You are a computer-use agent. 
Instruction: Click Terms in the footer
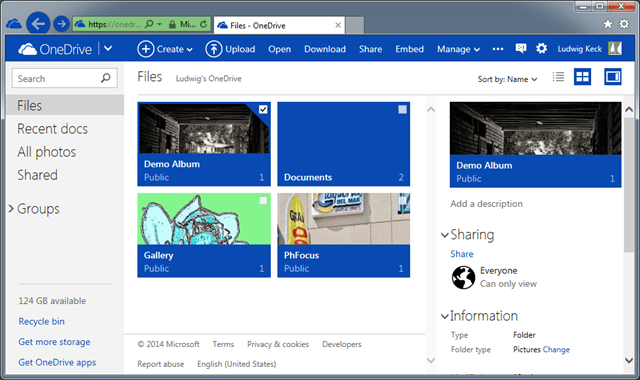(223, 344)
